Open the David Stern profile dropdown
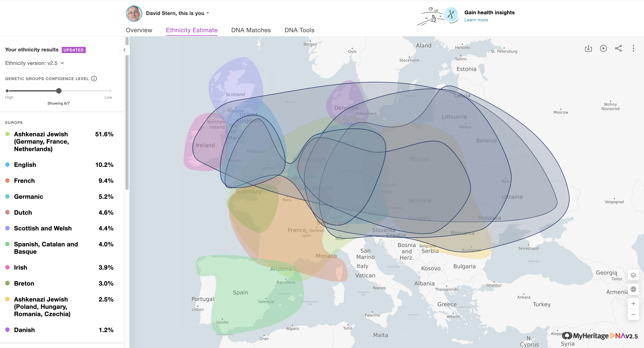Screen dimensions: 644x348 (x=178, y=13)
